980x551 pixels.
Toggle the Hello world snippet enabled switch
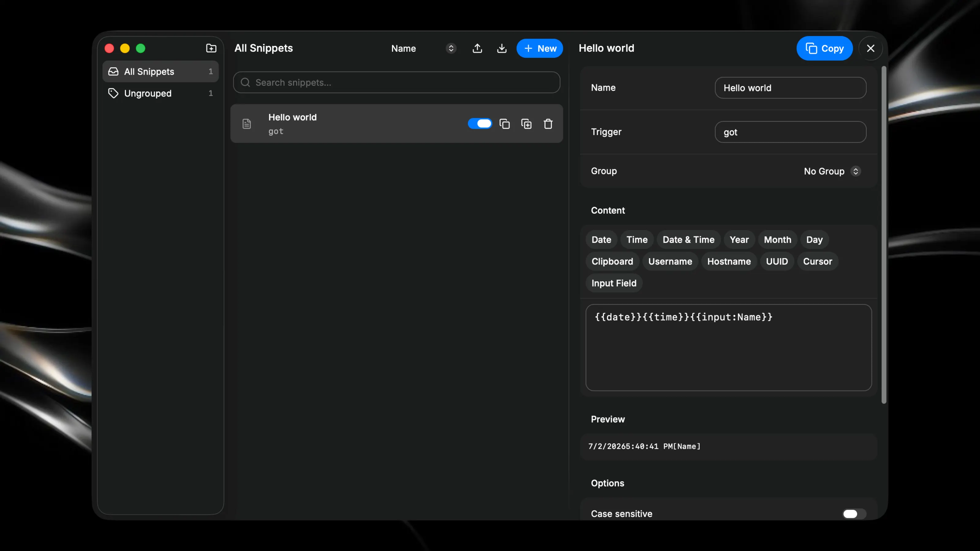tap(480, 124)
